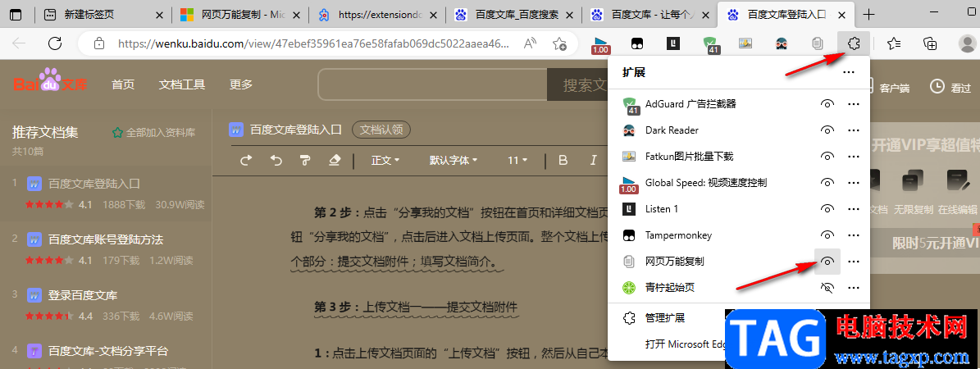Open Read aloud icon in address bar
The image size is (980, 369).
pos(530,43)
